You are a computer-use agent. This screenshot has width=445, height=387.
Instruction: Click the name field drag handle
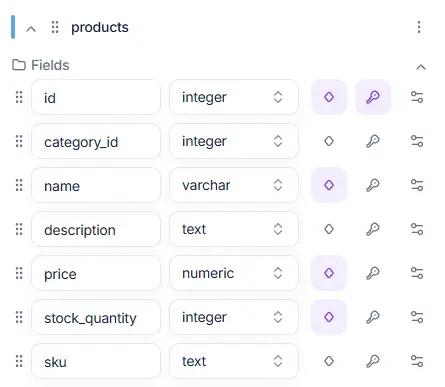(19, 185)
